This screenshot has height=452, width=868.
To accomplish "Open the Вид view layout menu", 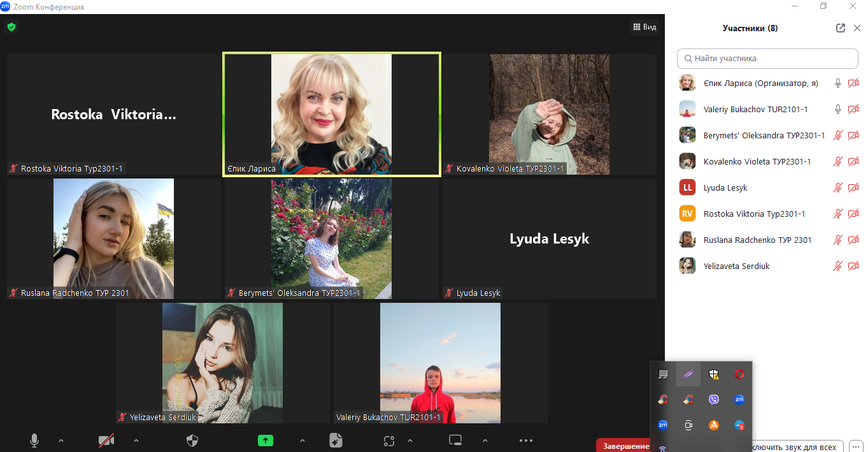I will (644, 27).
